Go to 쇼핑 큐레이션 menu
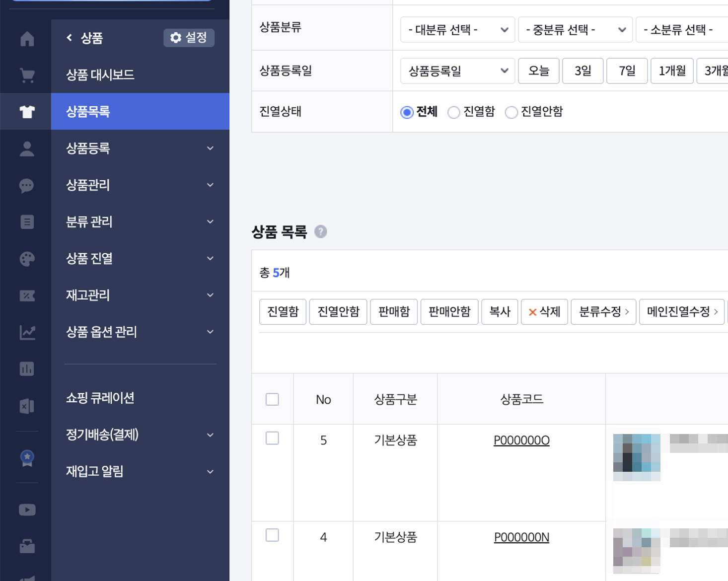This screenshot has width=728, height=581. tap(100, 398)
